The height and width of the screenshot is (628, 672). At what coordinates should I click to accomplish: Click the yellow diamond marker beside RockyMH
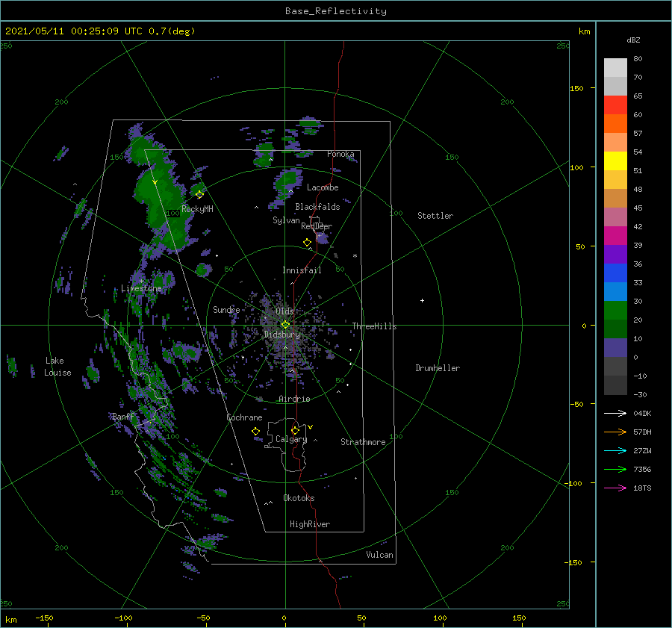[x=199, y=195]
